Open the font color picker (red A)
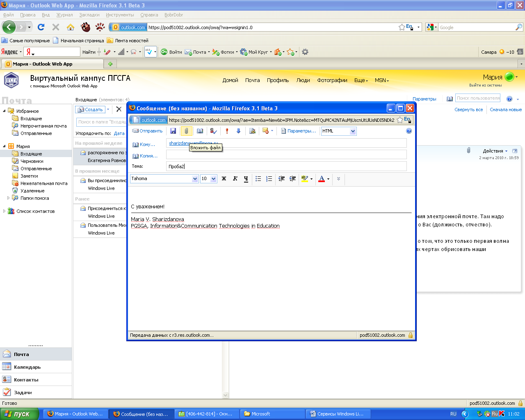This screenshot has width=525, height=420. [x=324, y=178]
